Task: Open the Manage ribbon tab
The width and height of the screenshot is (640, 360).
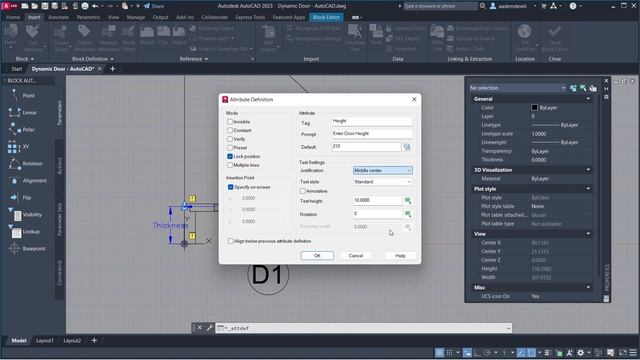Action: (136, 18)
